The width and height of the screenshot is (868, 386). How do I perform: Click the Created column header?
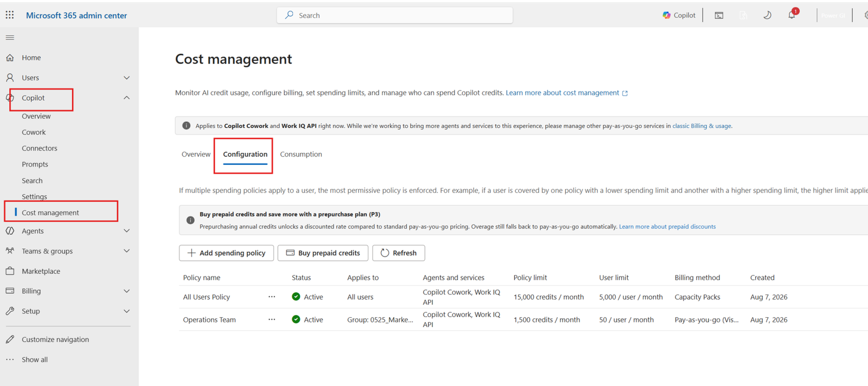762,278
